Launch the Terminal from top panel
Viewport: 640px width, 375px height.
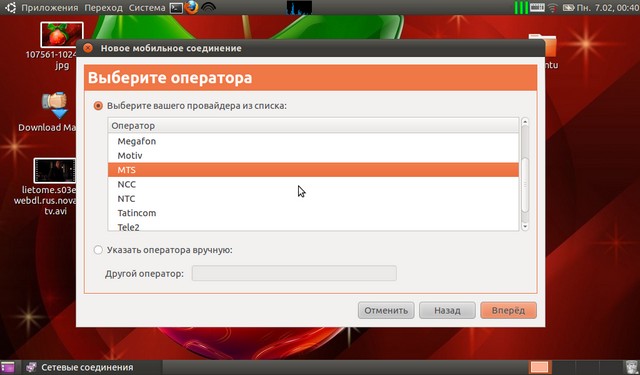coord(176,8)
